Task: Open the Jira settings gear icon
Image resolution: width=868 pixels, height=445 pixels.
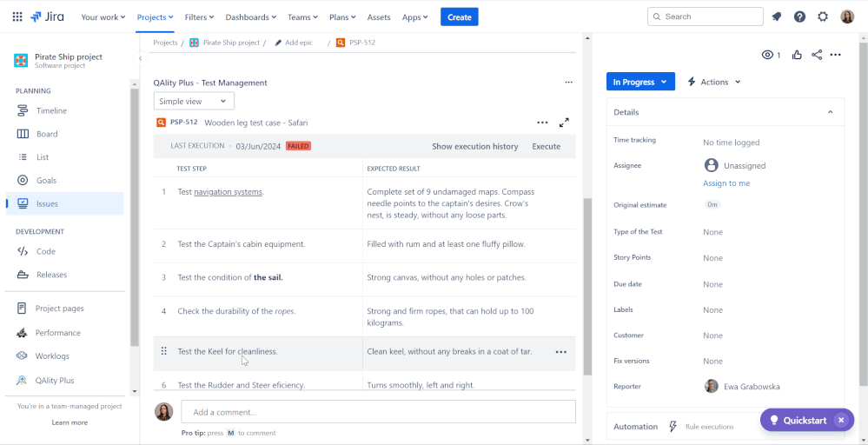Action: tap(823, 17)
